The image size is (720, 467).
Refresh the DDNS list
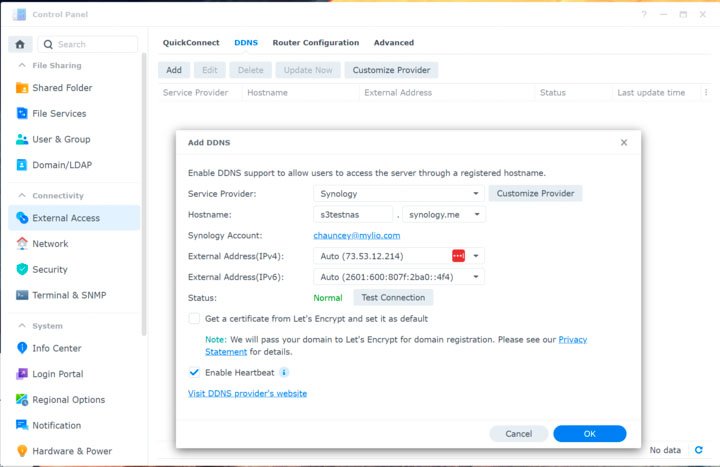click(x=698, y=450)
